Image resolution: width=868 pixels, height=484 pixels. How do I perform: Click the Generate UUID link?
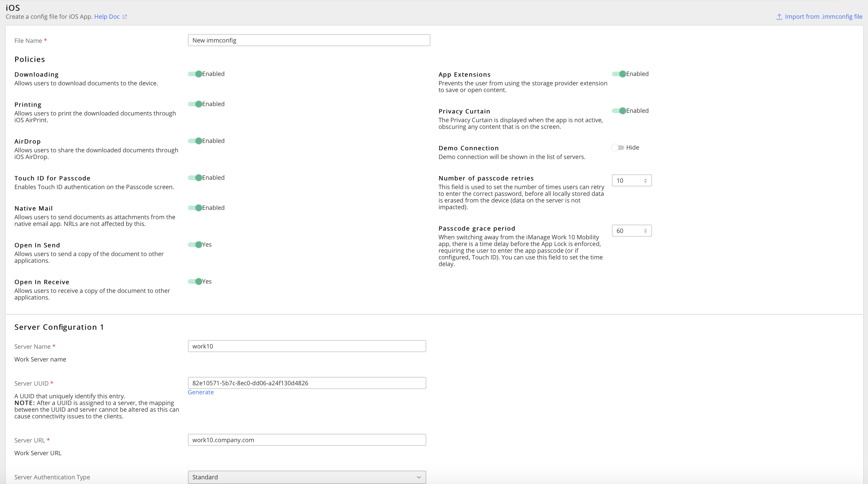click(x=201, y=392)
